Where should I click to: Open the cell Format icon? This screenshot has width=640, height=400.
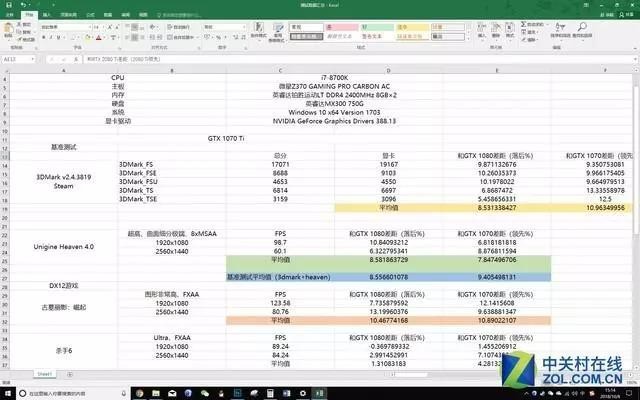[x=510, y=30]
